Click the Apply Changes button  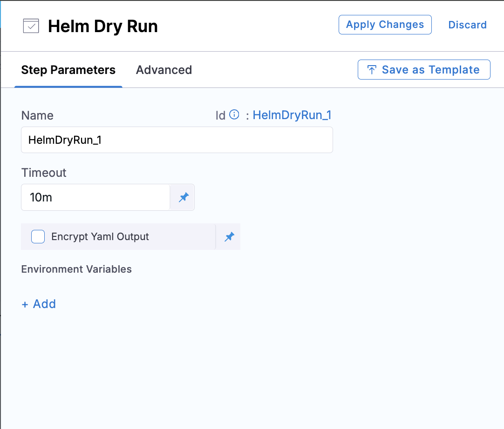[x=385, y=25]
